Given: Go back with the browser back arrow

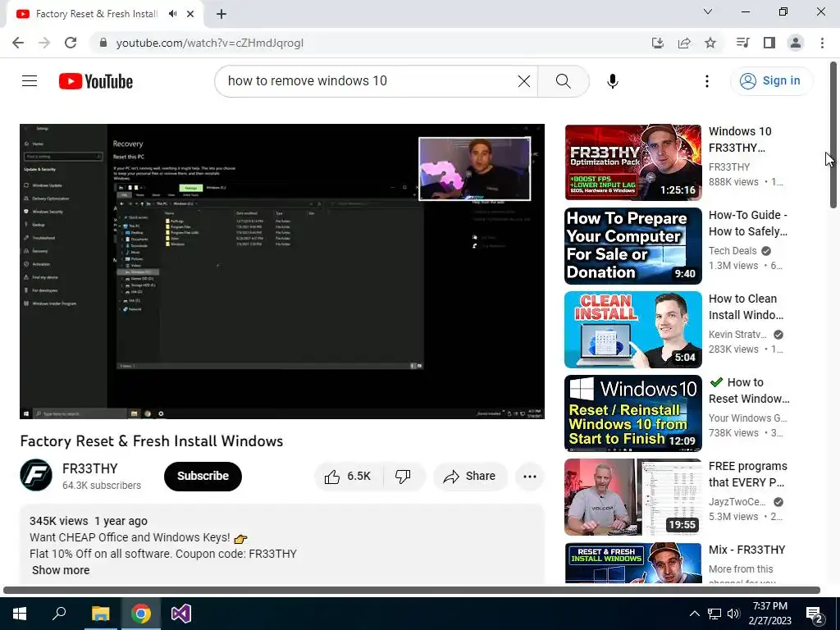Looking at the screenshot, I should (18, 43).
